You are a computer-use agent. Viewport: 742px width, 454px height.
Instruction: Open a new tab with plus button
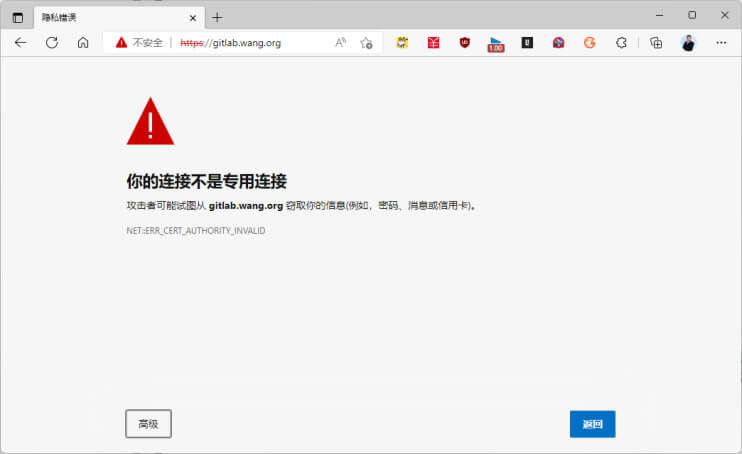tap(217, 18)
